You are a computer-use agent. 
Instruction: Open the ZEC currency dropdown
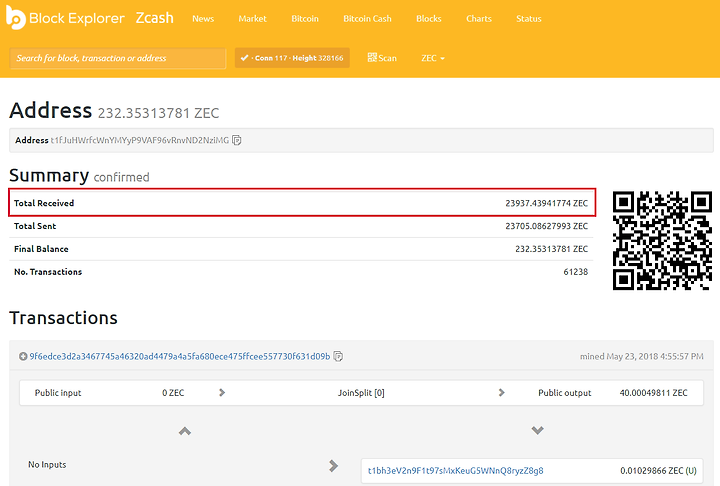pos(433,58)
